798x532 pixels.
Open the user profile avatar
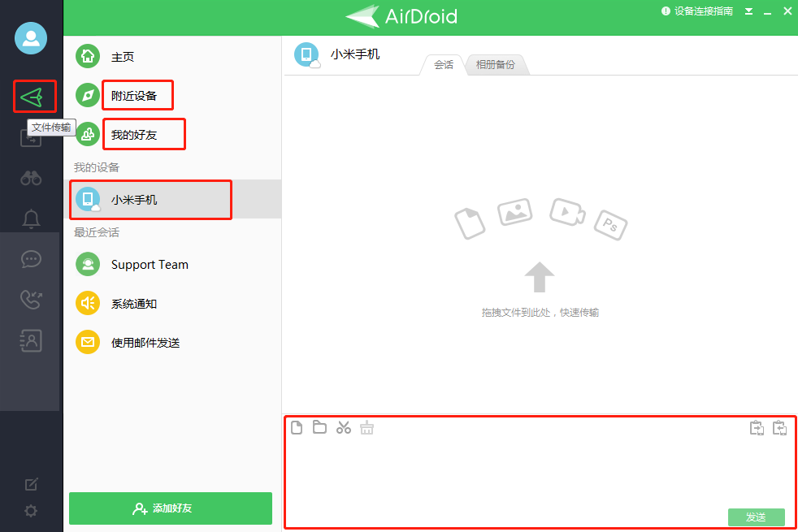[x=31, y=38]
